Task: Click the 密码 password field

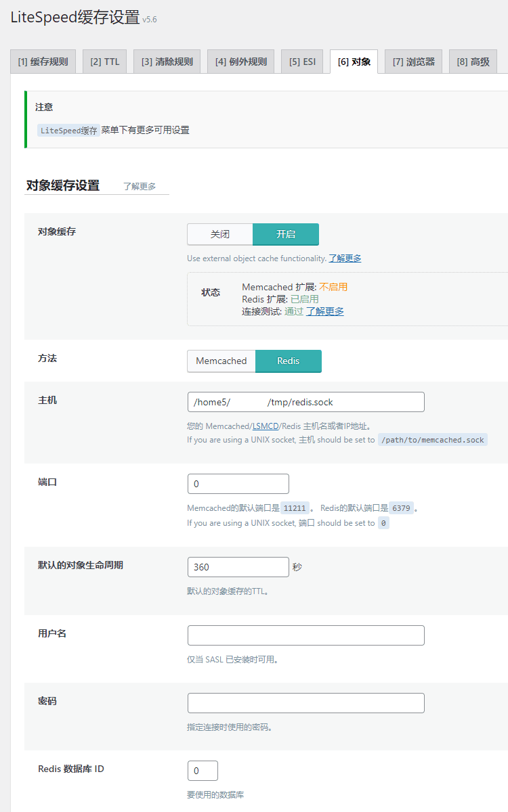Action: [305, 703]
